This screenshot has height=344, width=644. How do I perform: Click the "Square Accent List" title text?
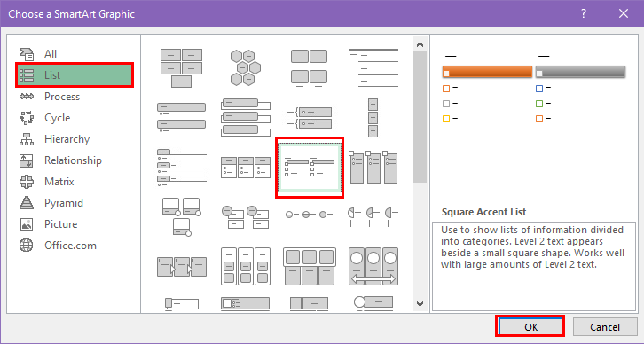483,212
